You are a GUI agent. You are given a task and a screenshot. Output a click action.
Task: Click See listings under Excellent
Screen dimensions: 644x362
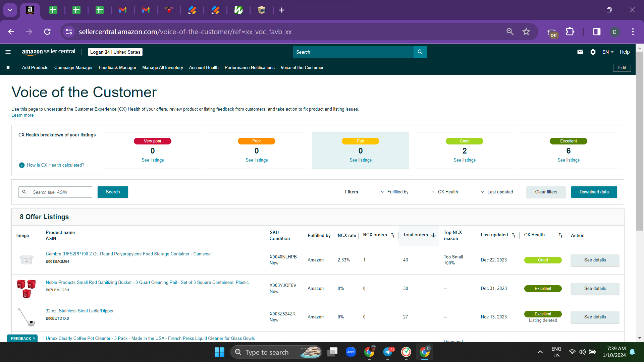(569, 160)
